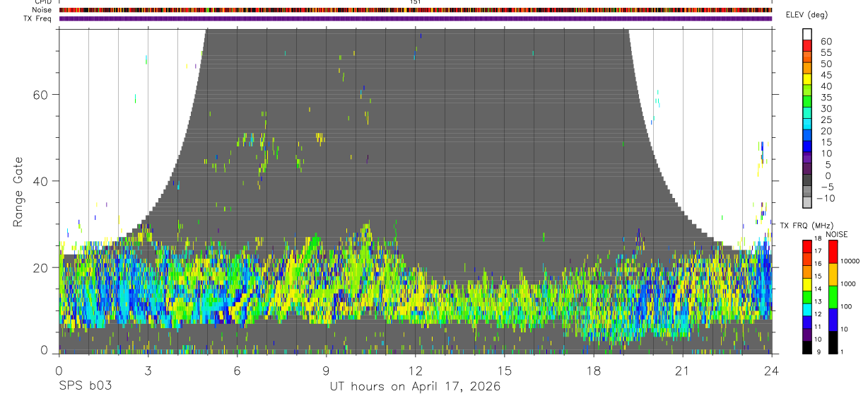Screen dimensions: 868x401
Task: Select the green swatch of TX FRQ colorbar
Action: pyautogui.click(x=807, y=297)
